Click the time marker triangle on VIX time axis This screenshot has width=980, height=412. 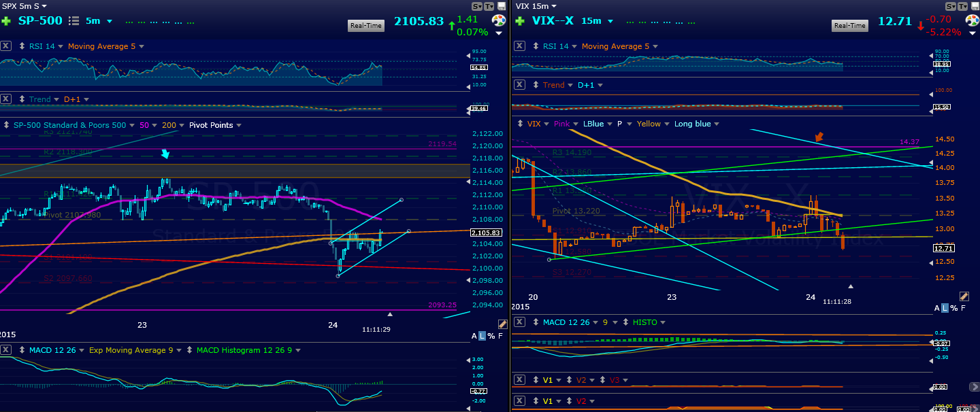pos(850,286)
